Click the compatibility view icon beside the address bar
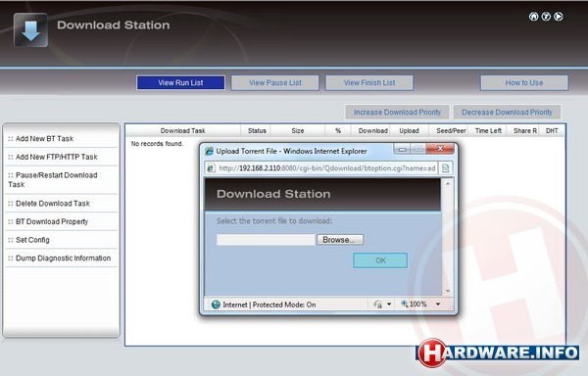The width and height of the screenshot is (588, 376). (x=446, y=168)
